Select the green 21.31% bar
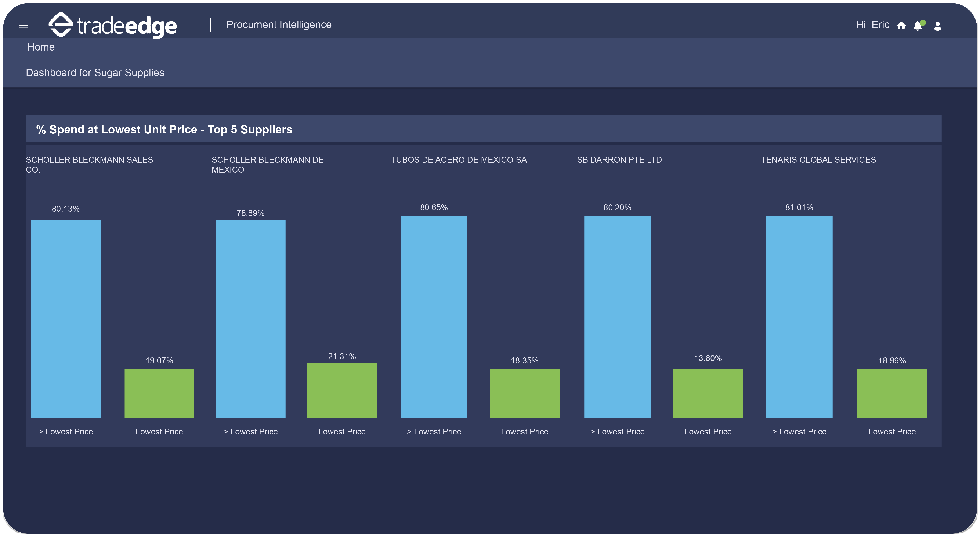Viewport: 980px width, 536px height. (x=342, y=390)
